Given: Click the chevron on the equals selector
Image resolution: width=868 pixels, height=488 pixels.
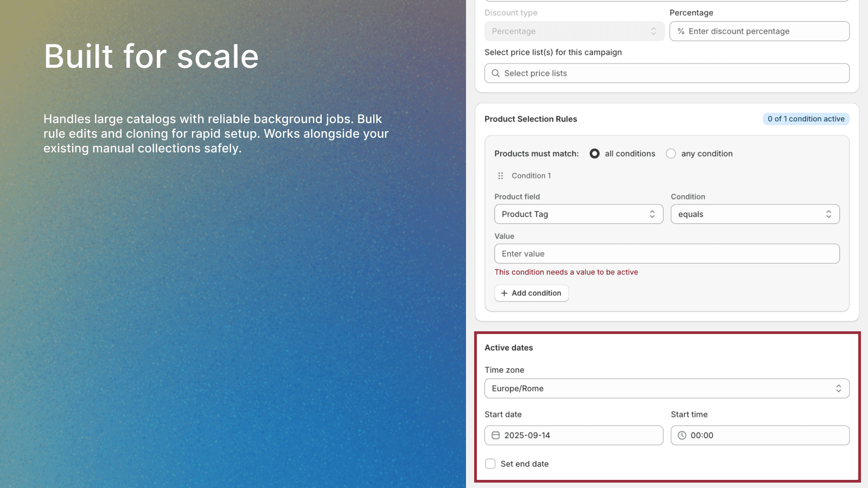Looking at the screenshot, I should pos(828,214).
